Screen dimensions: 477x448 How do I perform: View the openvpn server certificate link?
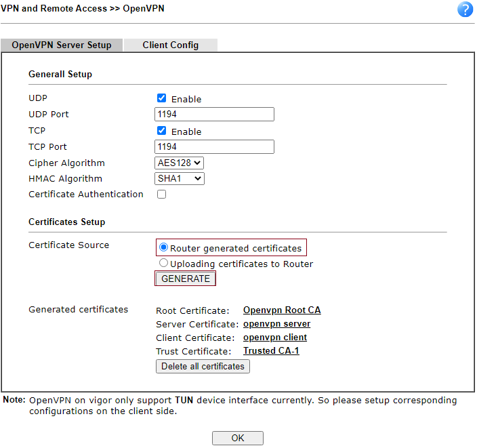pyautogui.click(x=276, y=324)
